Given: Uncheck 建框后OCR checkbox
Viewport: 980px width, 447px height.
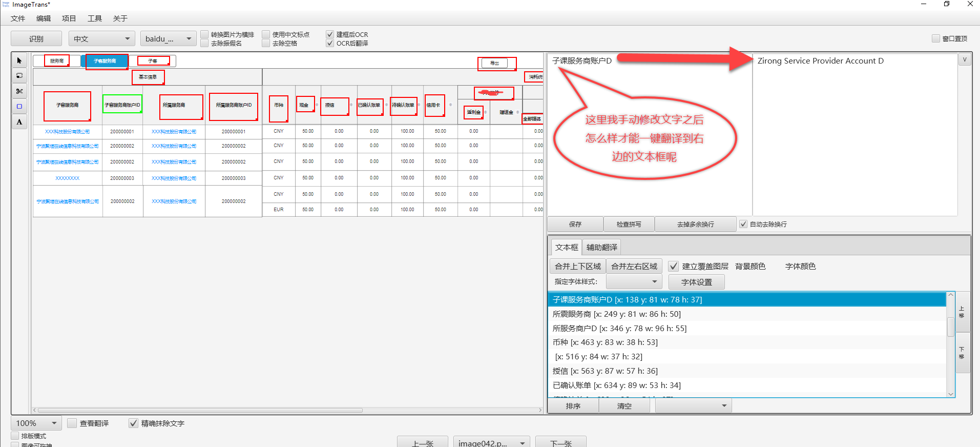Looking at the screenshot, I should click(x=330, y=34).
